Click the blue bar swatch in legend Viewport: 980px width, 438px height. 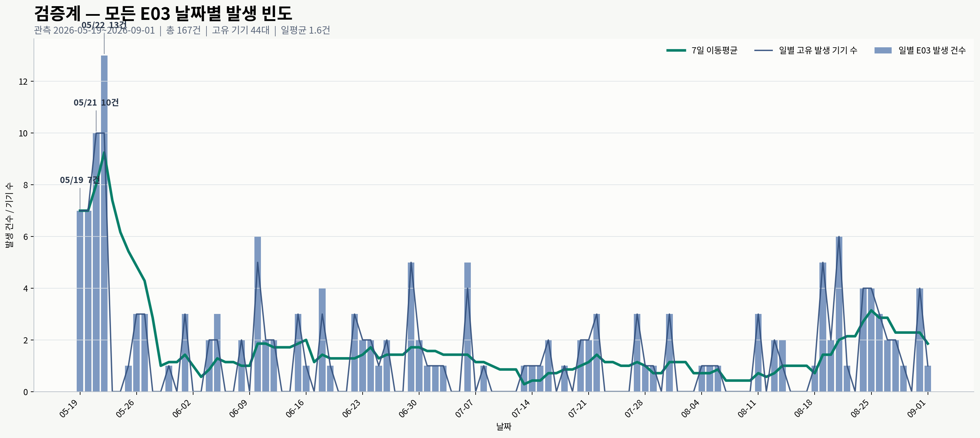click(x=883, y=50)
